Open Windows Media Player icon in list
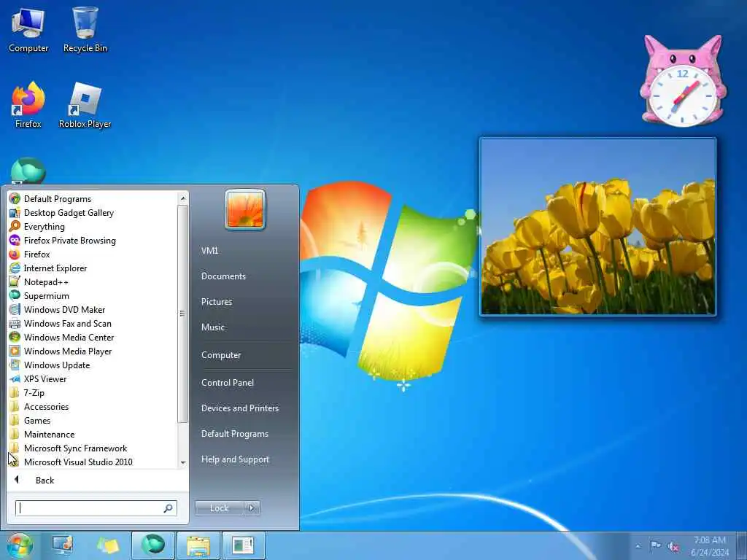Screen dimensions: 747x560 coord(15,351)
